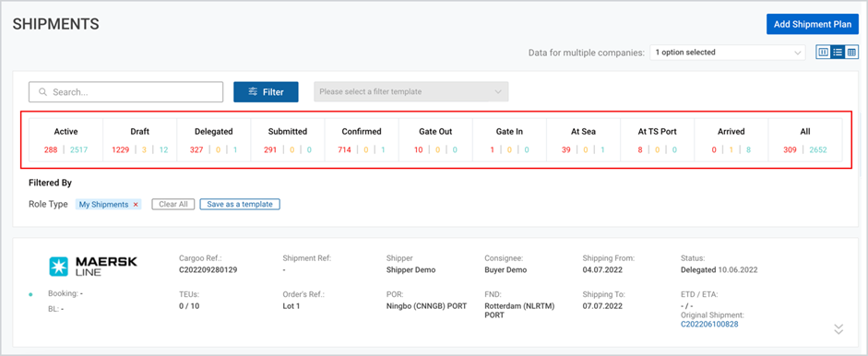The width and height of the screenshot is (868, 356).
Task: Switch to the column split view icon
Action: [x=823, y=53]
